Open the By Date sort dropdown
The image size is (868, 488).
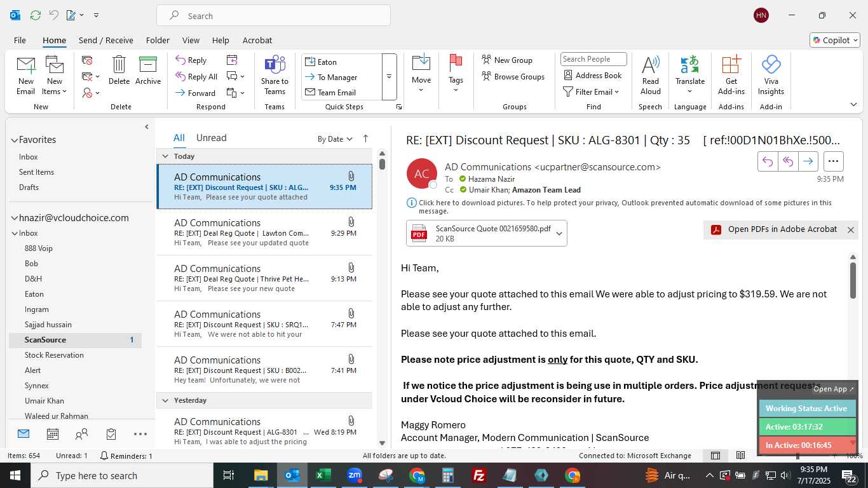[x=335, y=139]
